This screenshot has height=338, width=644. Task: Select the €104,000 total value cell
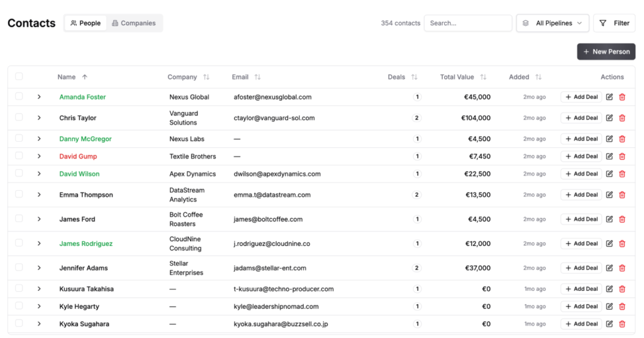click(475, 118)
